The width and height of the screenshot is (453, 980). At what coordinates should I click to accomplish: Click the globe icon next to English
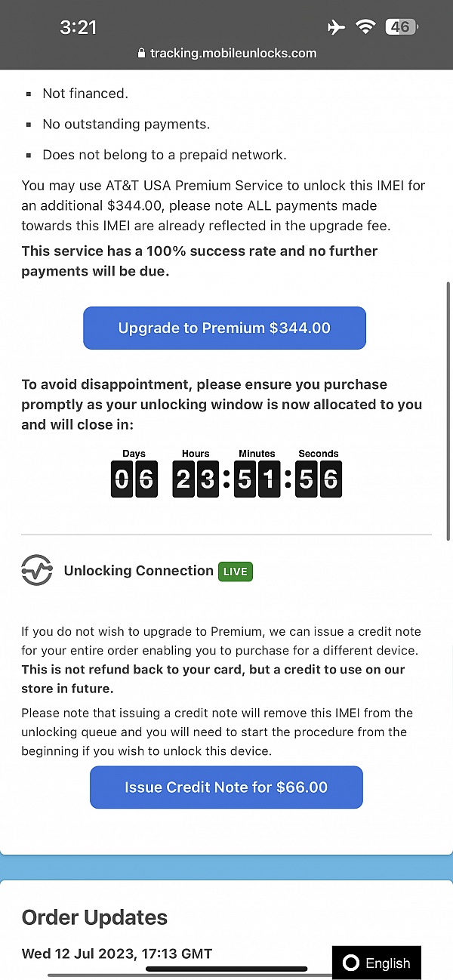click(x=351, y=963)
